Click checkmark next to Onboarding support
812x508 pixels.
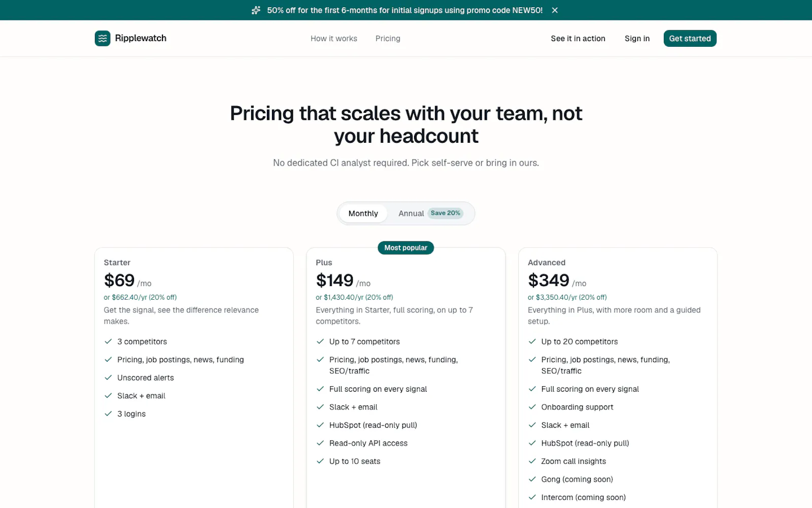532,407
